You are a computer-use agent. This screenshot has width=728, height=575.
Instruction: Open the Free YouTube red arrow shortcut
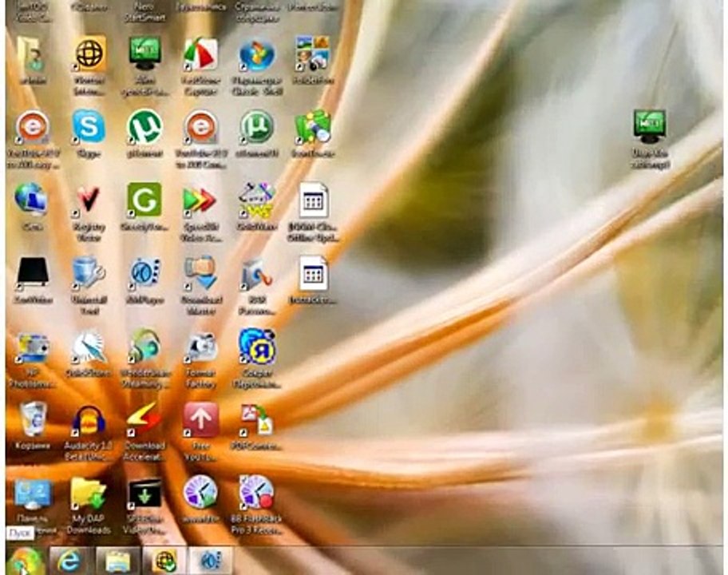201,420
